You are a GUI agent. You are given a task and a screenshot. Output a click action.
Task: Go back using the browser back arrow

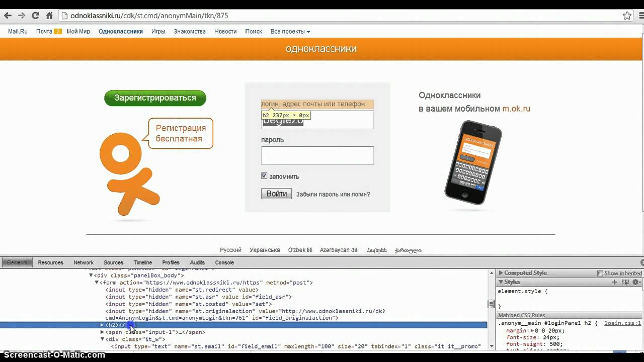pos(8,16)
